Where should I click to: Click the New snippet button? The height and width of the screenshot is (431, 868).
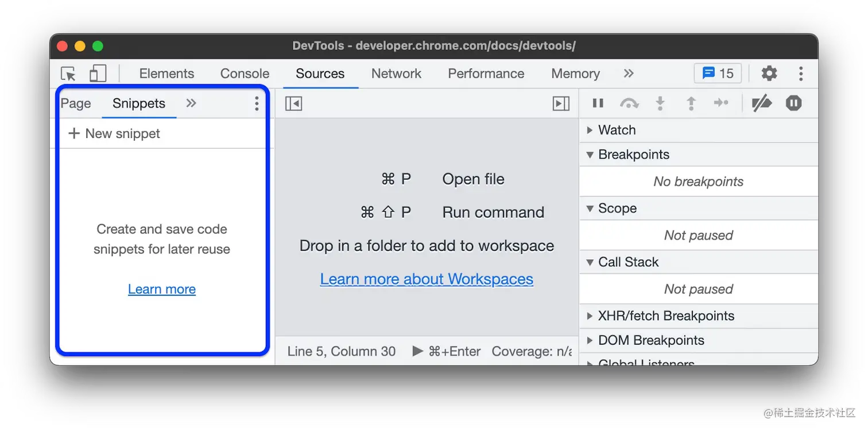click(114, 134)
